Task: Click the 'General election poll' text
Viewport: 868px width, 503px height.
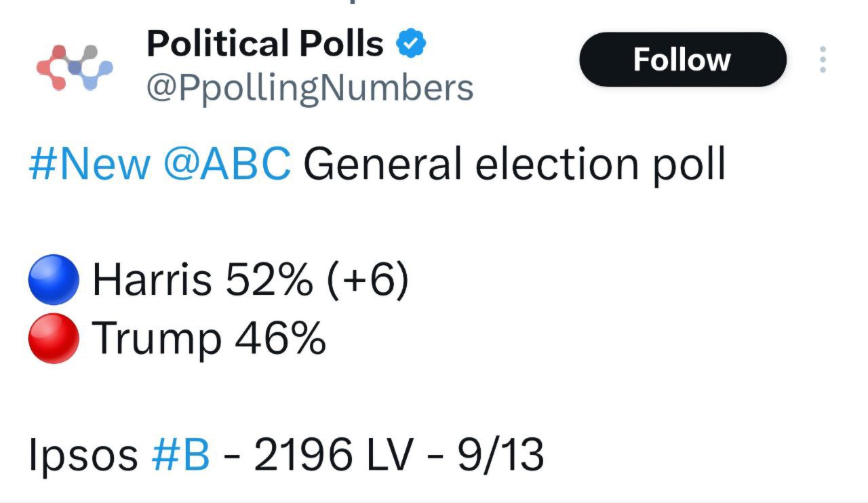Action: pyautogui.click(x=514, y=165)
